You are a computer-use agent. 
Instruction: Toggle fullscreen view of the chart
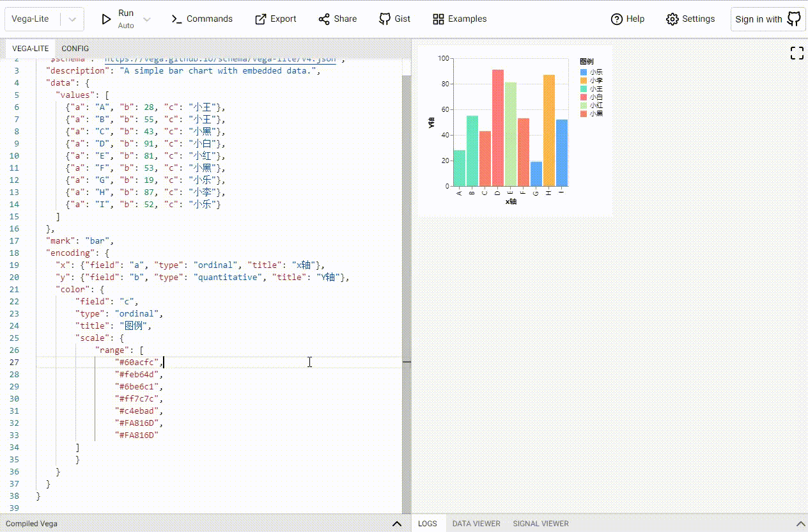coord(797,53)
